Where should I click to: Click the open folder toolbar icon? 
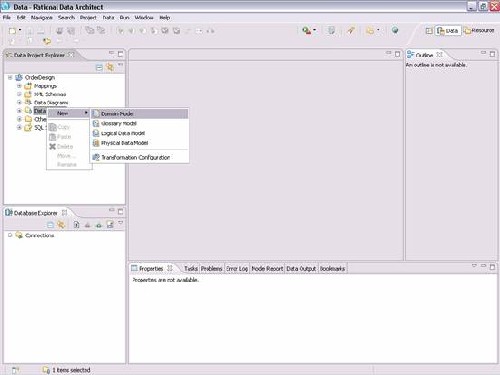tap(370, 31)
